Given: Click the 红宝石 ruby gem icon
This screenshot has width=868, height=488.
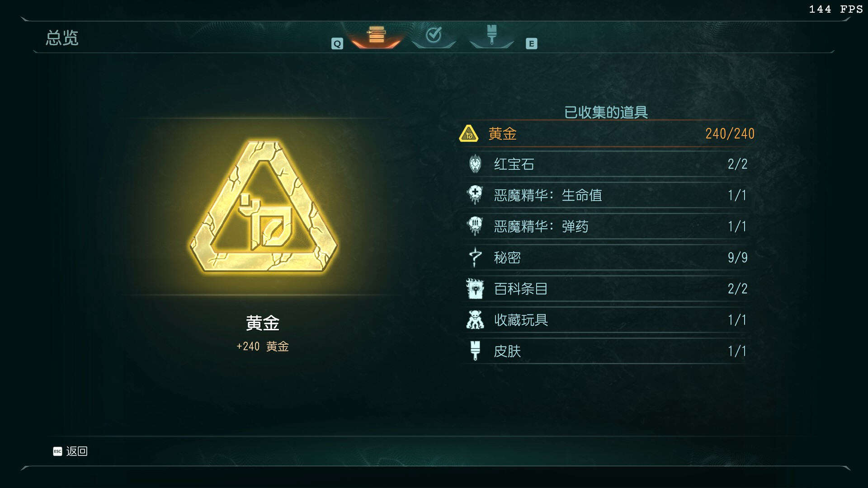Looking at the screenshot, I should pos(475,164).
